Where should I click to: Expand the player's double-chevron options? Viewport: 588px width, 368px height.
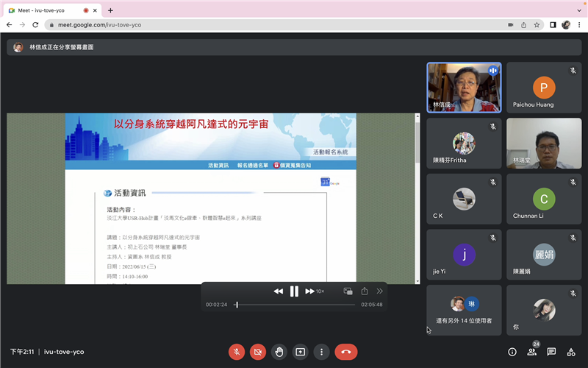point(380,291)
